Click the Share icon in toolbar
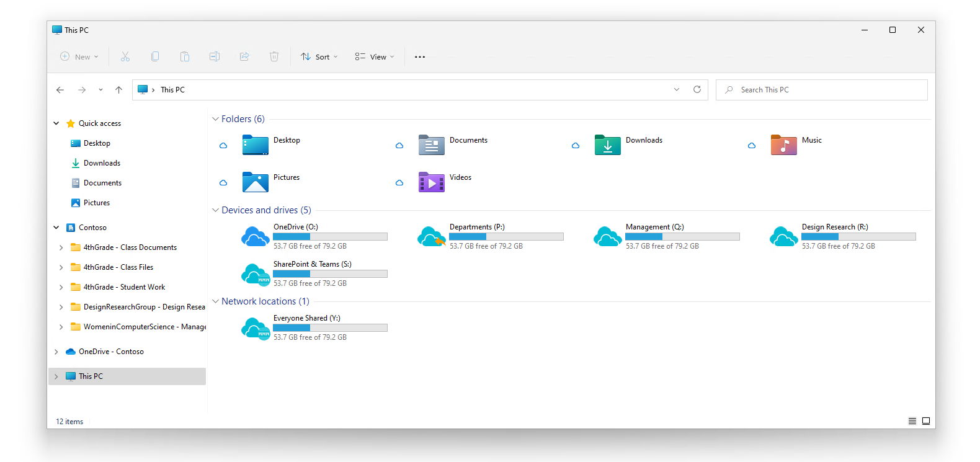 244,56
